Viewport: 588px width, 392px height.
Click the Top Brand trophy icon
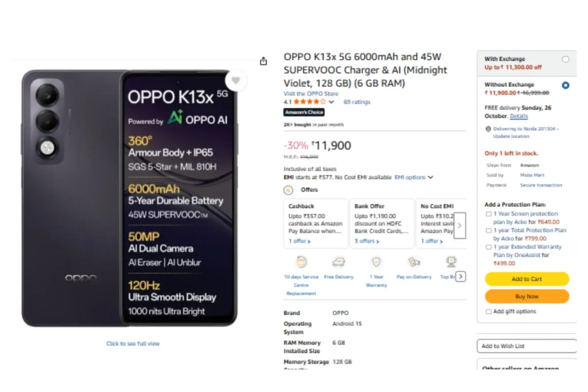click(451, 262)
